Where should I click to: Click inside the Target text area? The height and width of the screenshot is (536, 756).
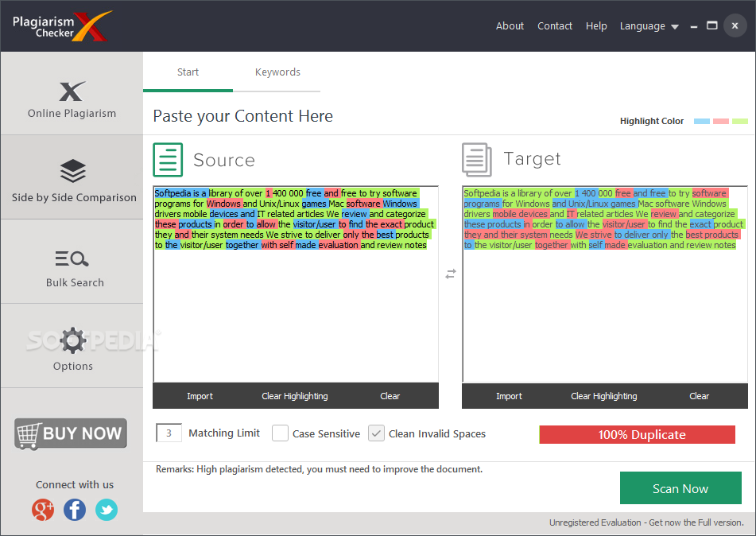(605, 284)
